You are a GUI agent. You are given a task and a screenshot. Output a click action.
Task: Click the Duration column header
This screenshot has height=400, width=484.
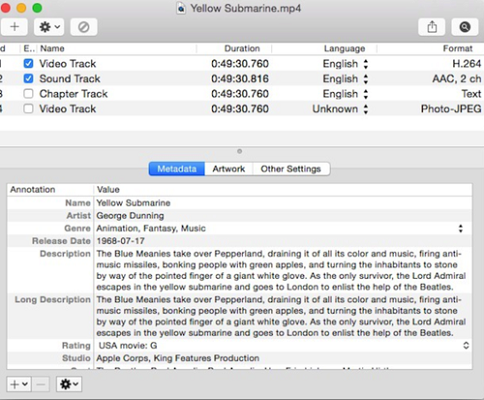pyautogui.click(x=242, y=48)
